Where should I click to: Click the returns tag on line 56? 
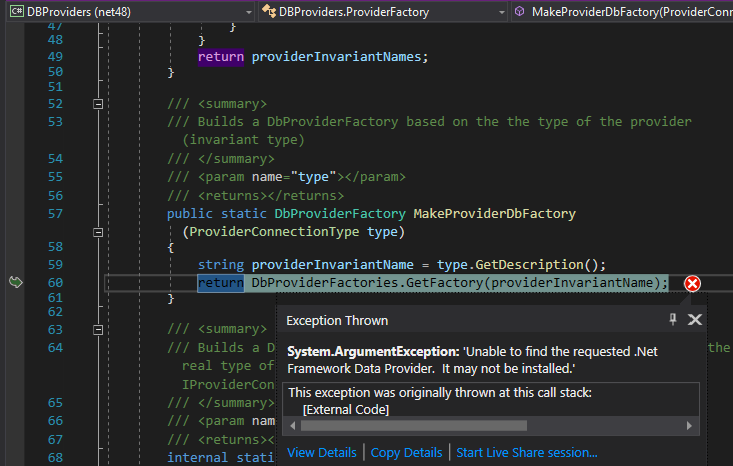click(271, 196)
